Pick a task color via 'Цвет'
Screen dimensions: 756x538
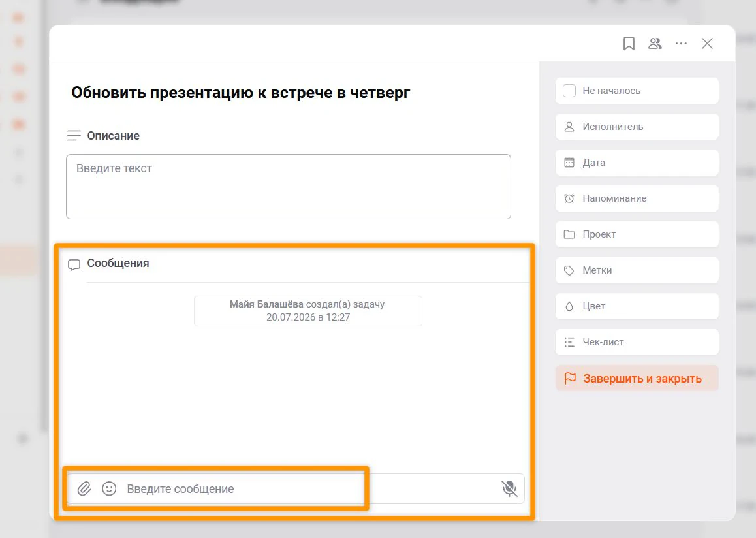pos(637,306)
